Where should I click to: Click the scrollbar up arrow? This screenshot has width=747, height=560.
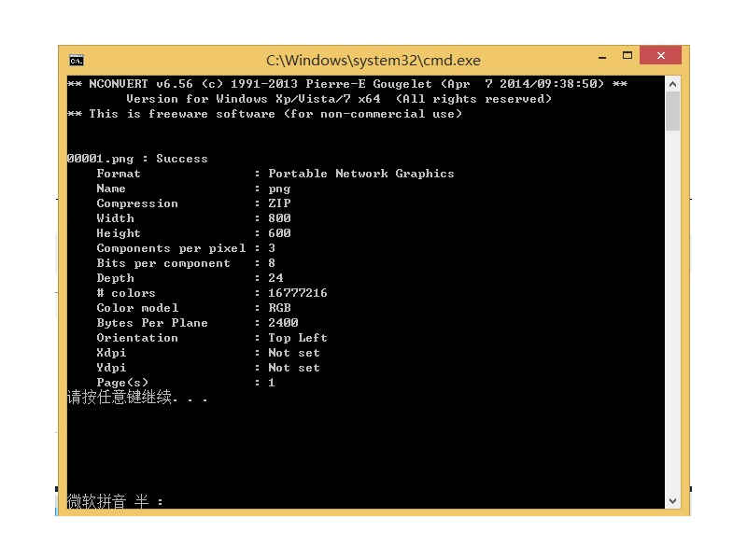point(672,84)
